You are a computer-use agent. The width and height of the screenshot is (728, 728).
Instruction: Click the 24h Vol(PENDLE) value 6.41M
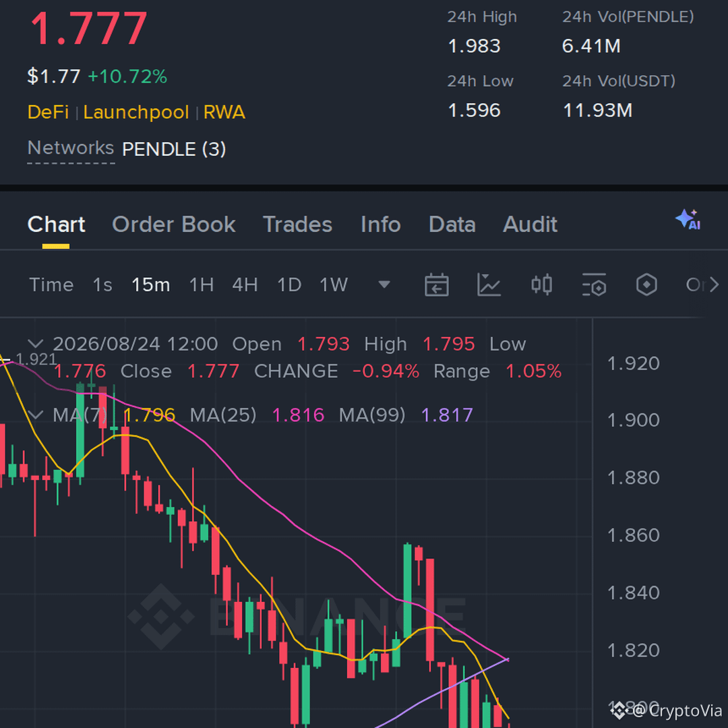coord(592,46)
